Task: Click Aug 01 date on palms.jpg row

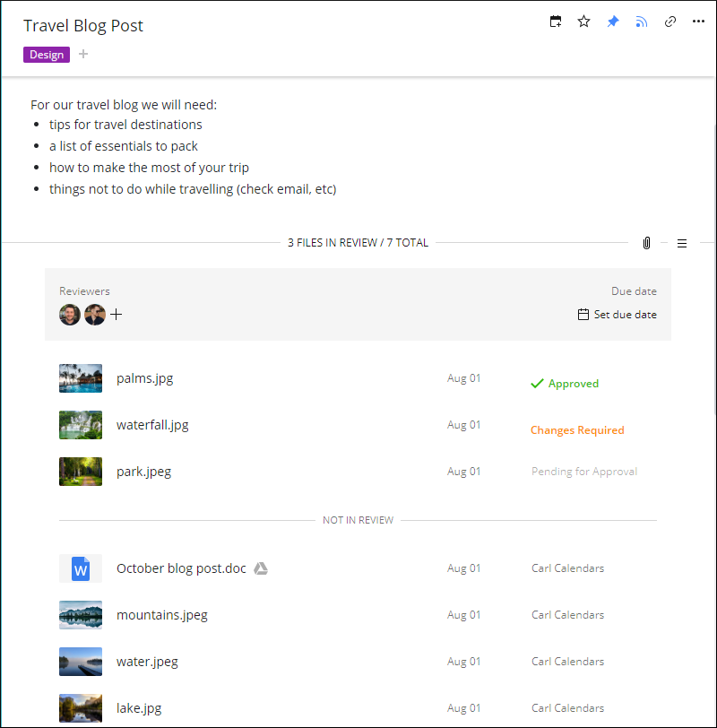Action: (463, 378)
